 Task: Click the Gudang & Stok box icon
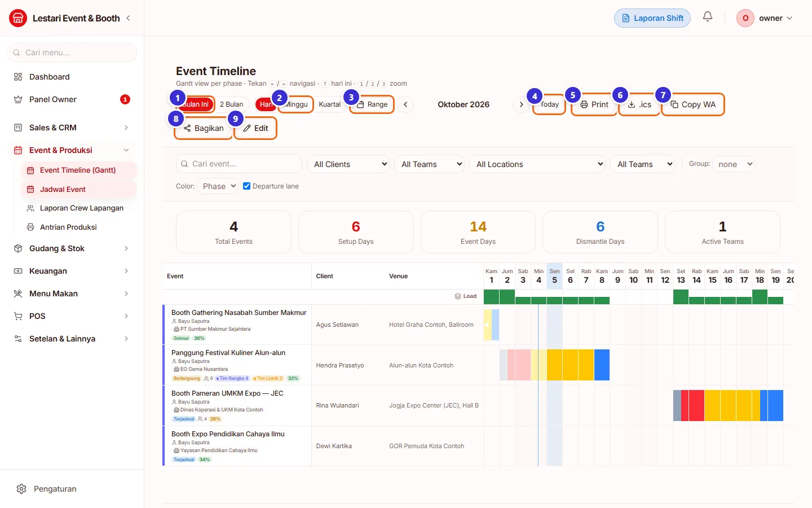[18, 248]
